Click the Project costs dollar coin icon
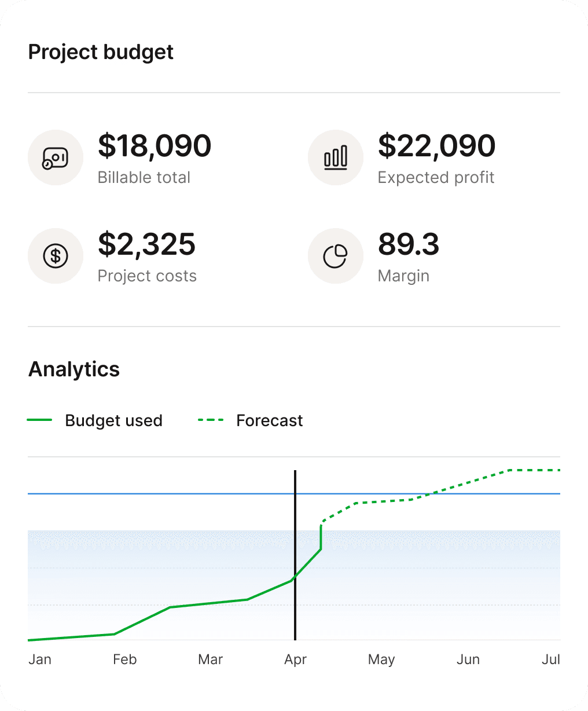This screenshot has height=711, width=588. [56, 256]
